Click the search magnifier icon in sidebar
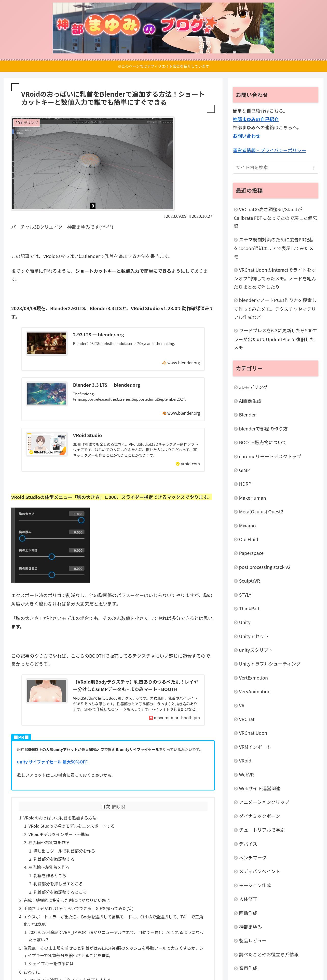This screenshot has height=980, width=327. [314, 168]
